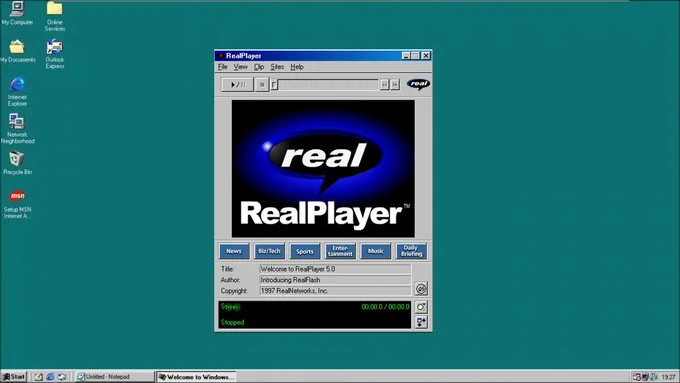Click the Play/Pause button in RealPlayer

[237, 85]
